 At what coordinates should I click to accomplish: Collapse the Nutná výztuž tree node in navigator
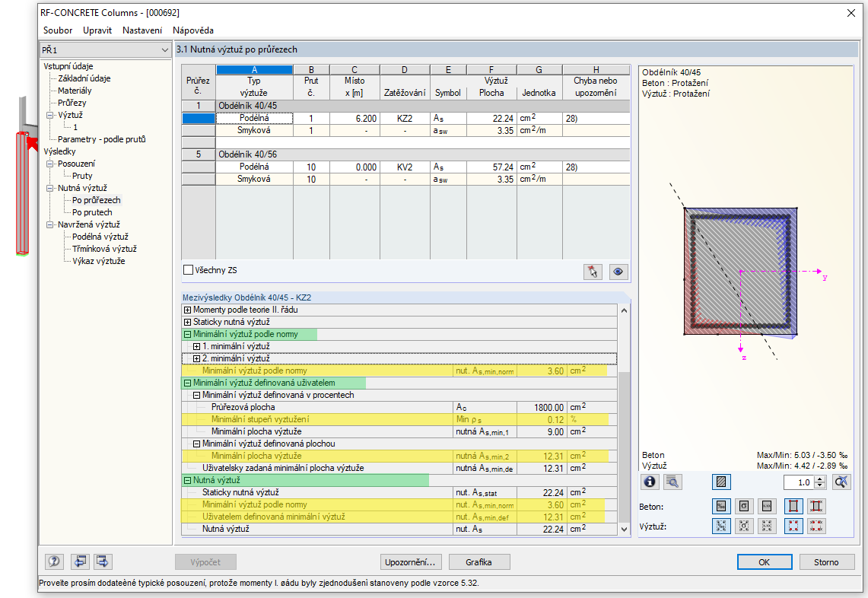49,188
